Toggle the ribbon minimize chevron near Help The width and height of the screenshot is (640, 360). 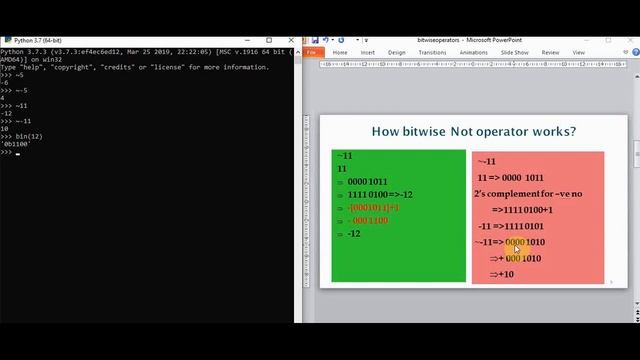coord(626,52)
